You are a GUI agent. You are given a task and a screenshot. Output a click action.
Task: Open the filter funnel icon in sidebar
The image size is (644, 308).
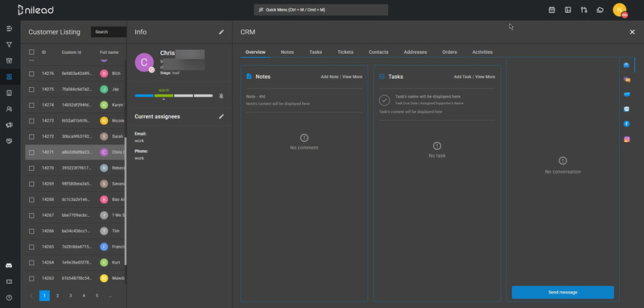pos(9,44)
